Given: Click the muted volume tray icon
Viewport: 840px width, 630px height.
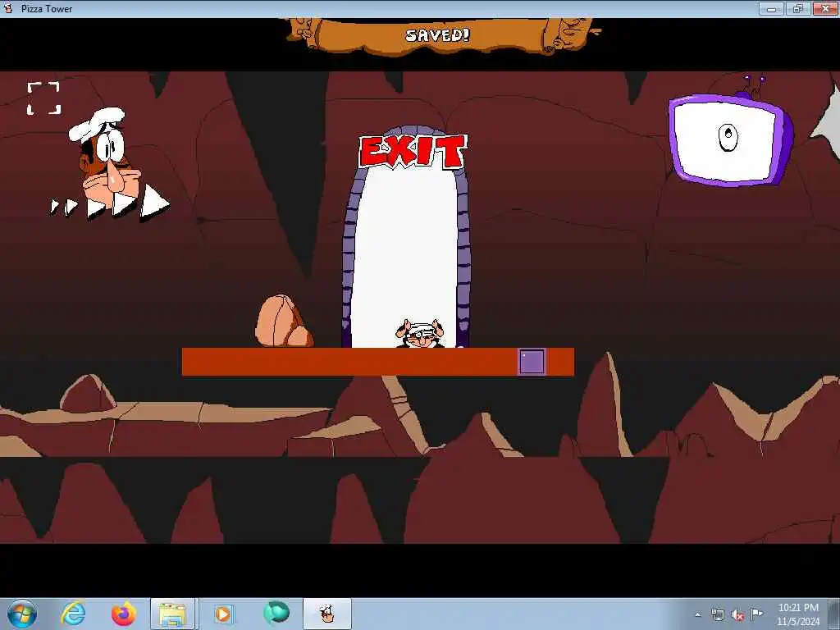Looking at the screenshot, I should tap(737, 614).
